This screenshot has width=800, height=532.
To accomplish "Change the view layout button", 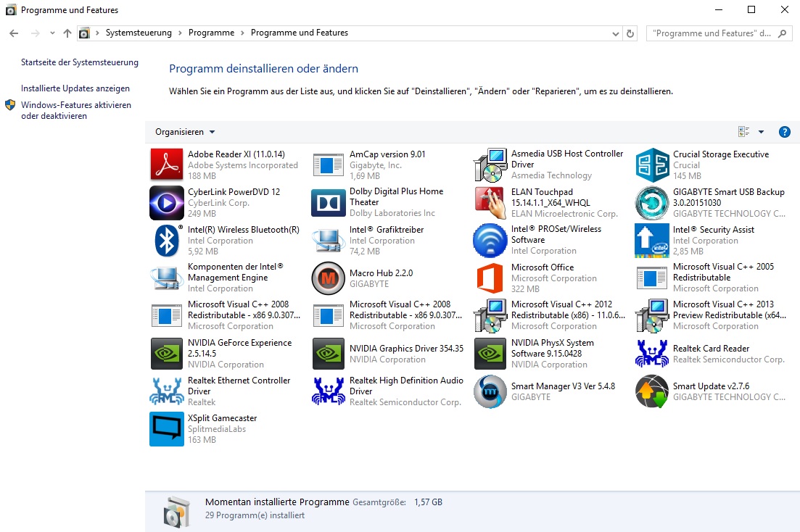I will 744,132.
